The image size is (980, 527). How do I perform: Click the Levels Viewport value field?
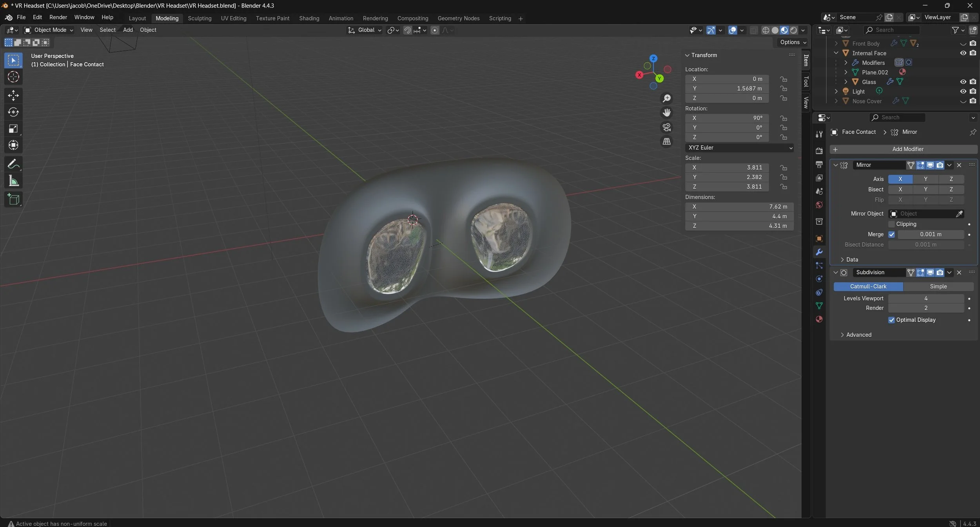[x=926, y=299]
